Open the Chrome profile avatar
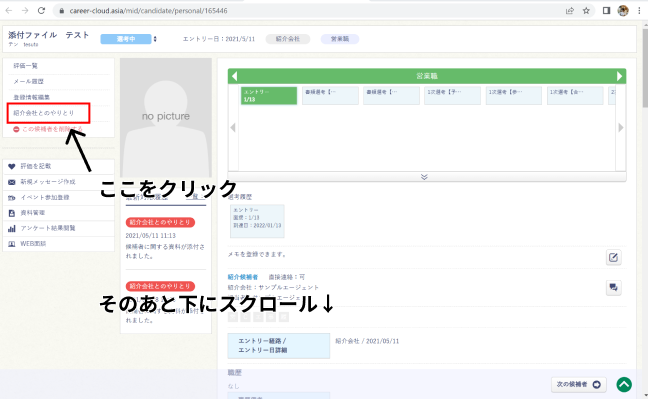Image resolution: width=648 pixels, height=399 pixels. [x=623, y=11]
